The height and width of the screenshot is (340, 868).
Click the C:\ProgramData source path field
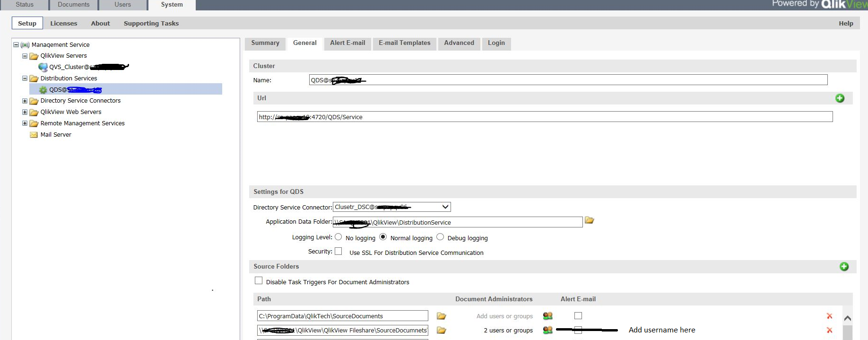click(343, 316)
